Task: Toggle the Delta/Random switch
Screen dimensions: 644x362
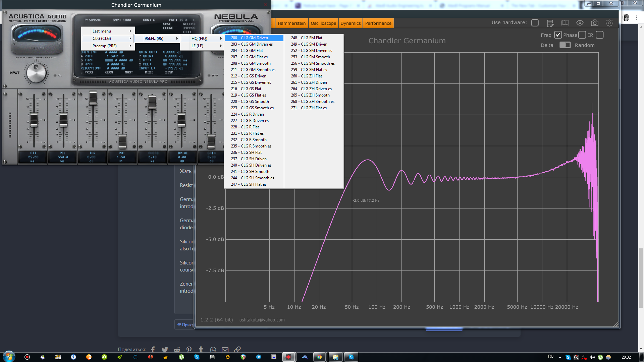Action: coord(565,45)
